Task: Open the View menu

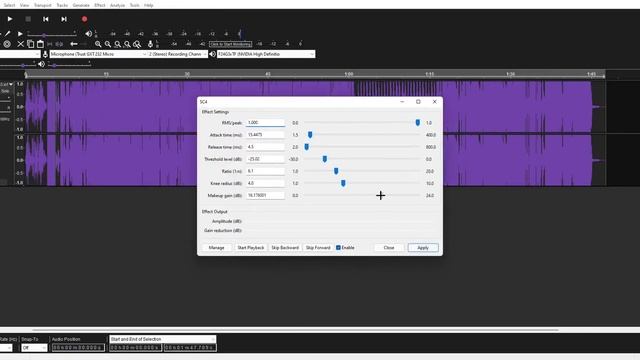Action: coord(24,5)
